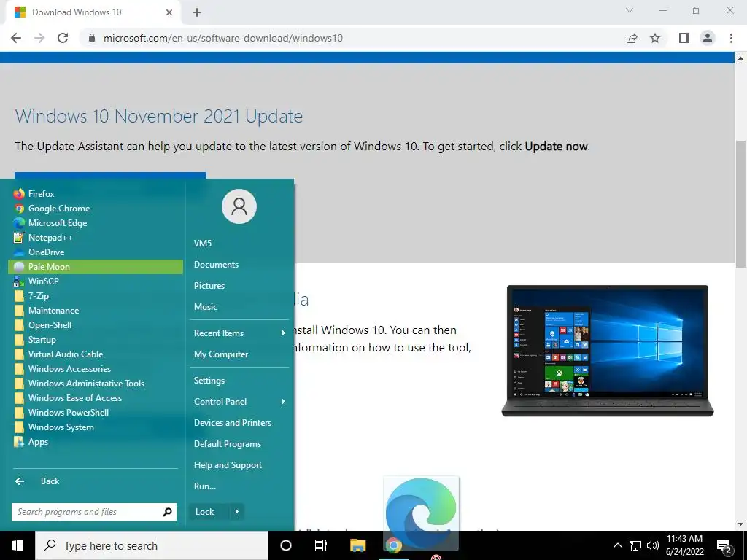Click the address bar URL microsoft.com
Viewport: 747px width, 560px height.
[x=222, y=38]
